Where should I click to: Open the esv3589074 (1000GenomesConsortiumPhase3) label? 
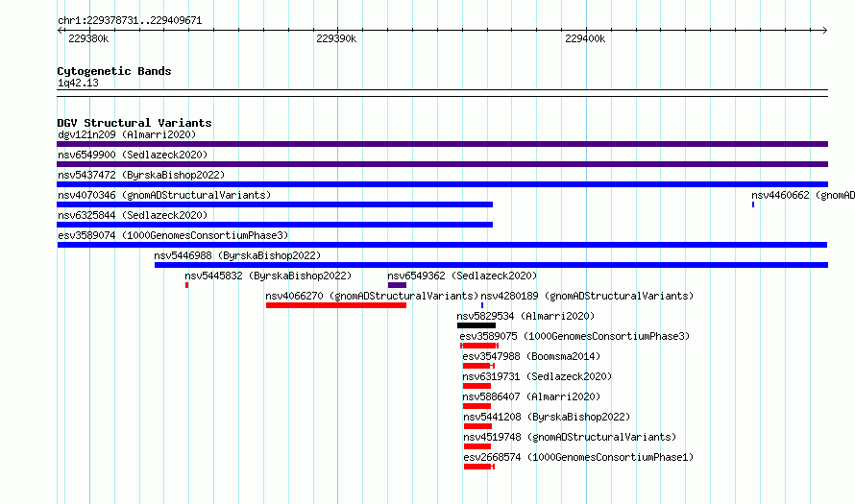pos(173,235)
